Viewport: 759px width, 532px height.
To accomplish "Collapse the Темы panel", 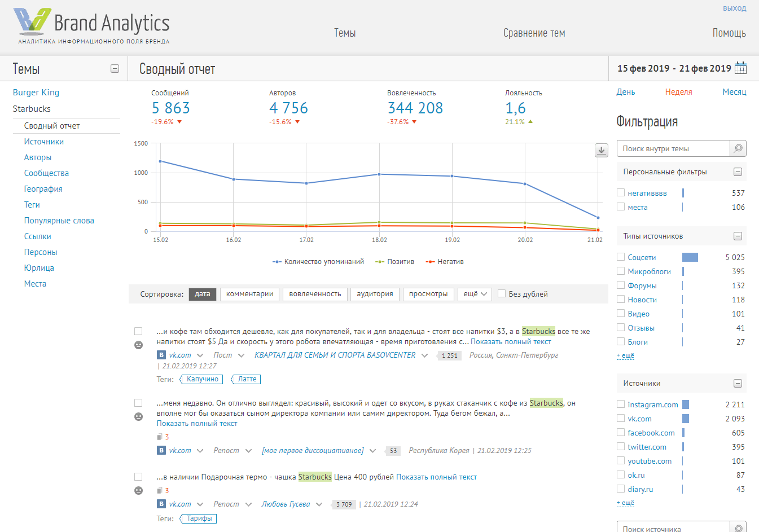I will tap(115, 69).
